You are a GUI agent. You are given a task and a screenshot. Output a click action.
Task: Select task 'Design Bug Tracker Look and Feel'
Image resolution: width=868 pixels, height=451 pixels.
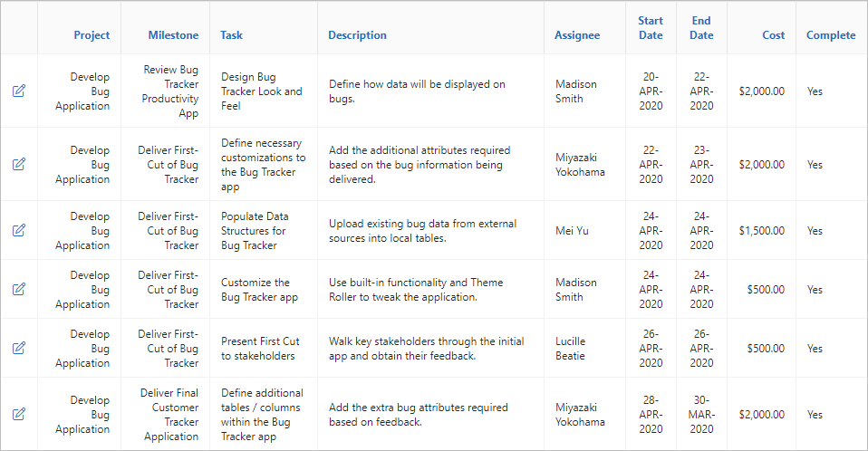pyautogui.click(x=262, y=91)
